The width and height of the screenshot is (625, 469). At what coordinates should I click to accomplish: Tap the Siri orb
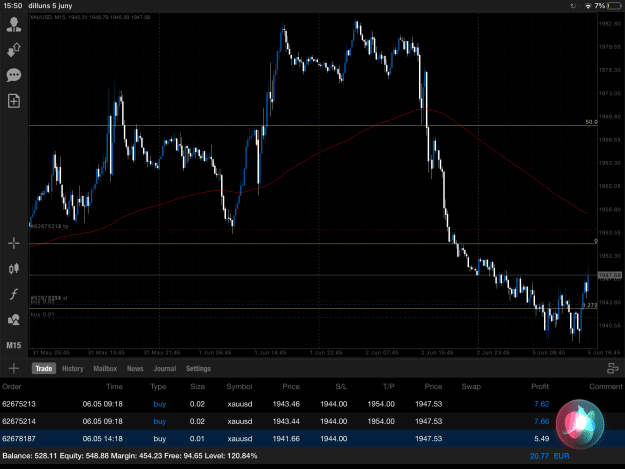[x=580, y=424]
